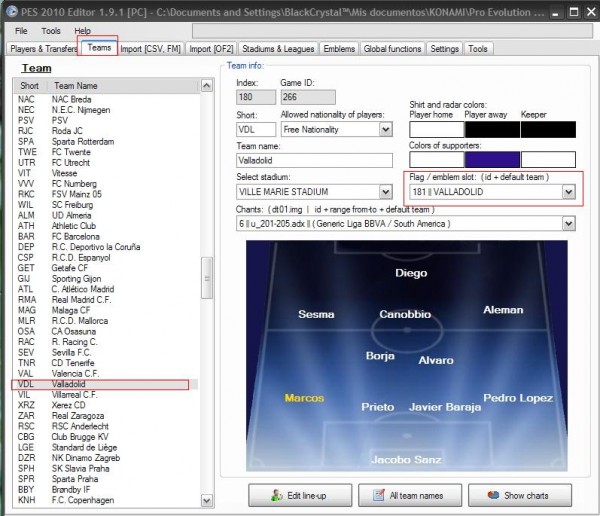
Task: Click the Show charts pie icon
Action: click(x=493, y=495)
